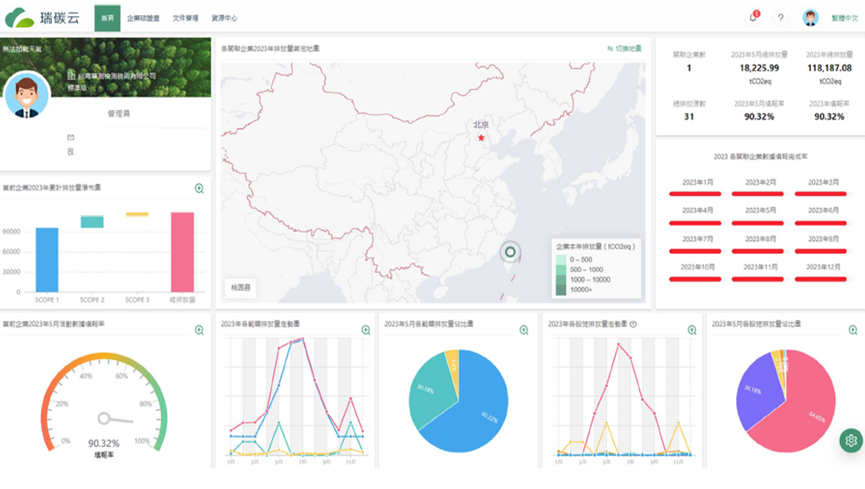Viewport: 865px width, 489px height.
Task: Click the 2023年7月 progress bar
Action: pos(697,251)
